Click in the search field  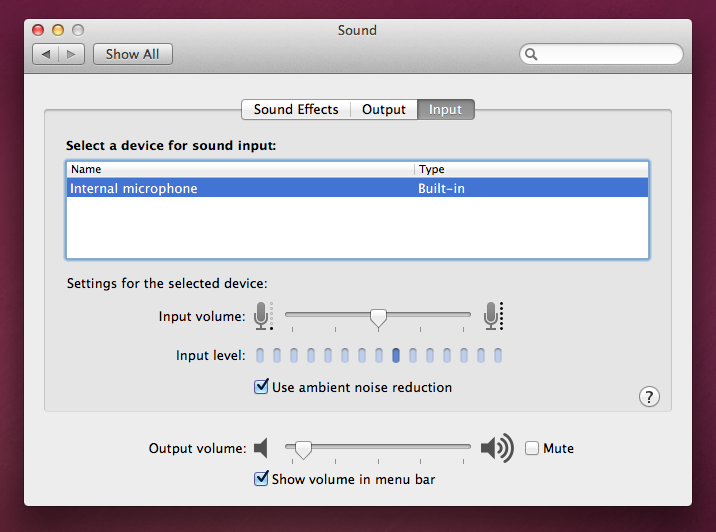click(601, 54)
